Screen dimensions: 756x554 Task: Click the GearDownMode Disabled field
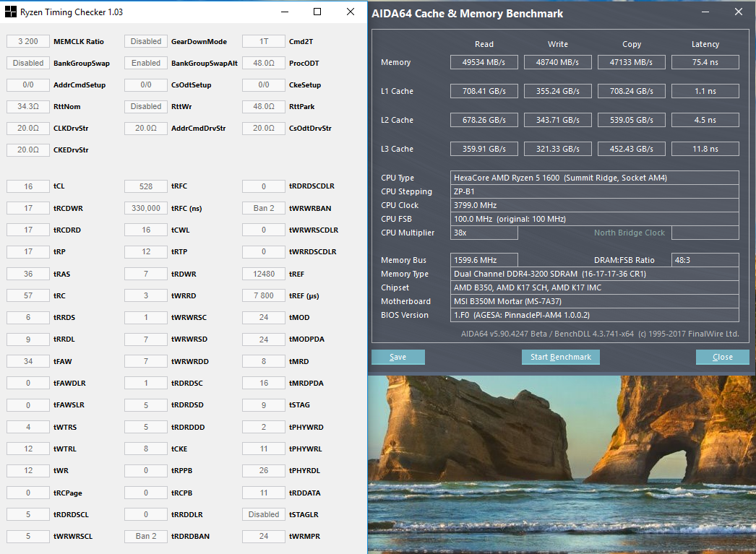pos(145,41)
